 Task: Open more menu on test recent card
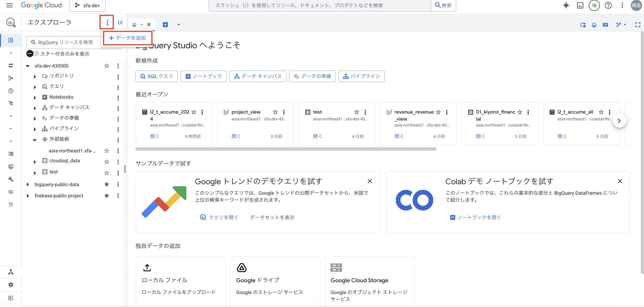365,112
